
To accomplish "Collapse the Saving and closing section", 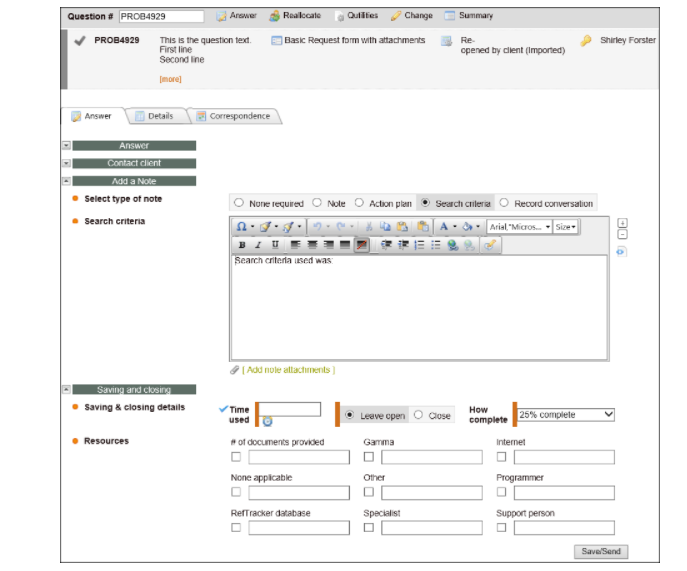I will [x=66, y=389].
